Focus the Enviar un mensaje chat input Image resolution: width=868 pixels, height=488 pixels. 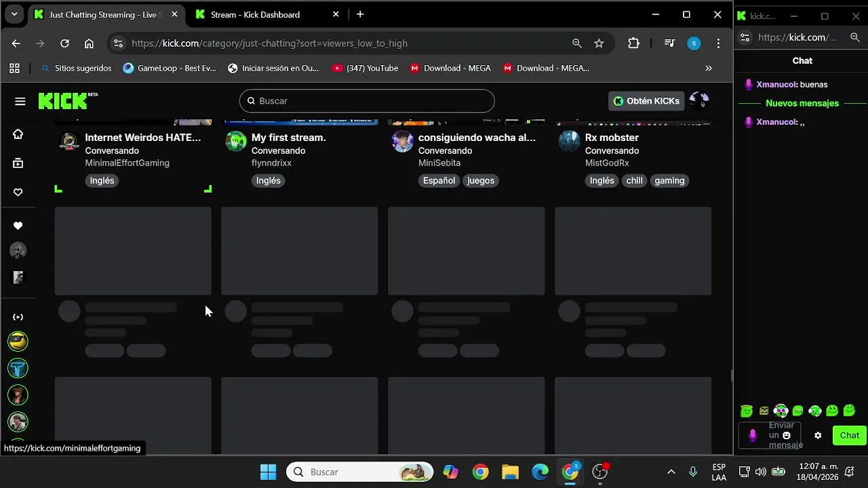coord(770,435)
